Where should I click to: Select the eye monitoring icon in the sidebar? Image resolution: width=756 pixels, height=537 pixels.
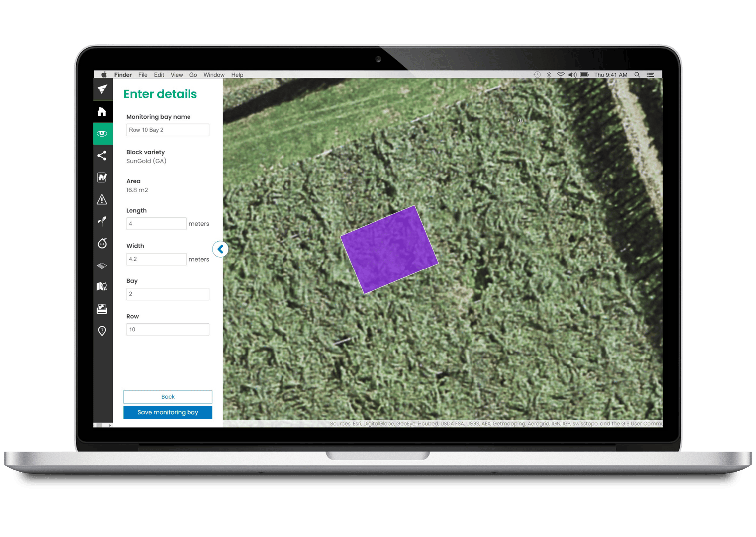(x=102, y=133)
